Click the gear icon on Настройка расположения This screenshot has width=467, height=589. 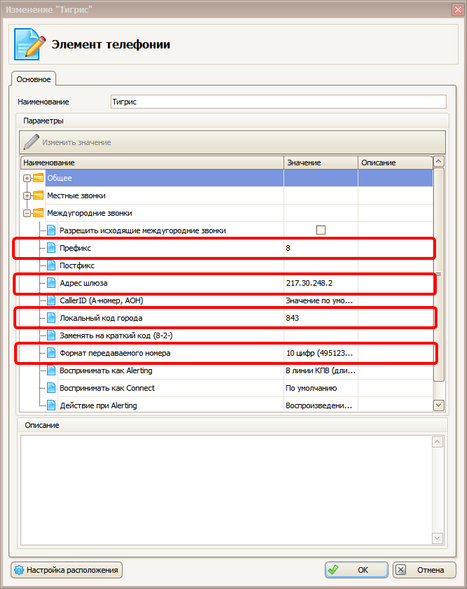[x=19, y=570]
